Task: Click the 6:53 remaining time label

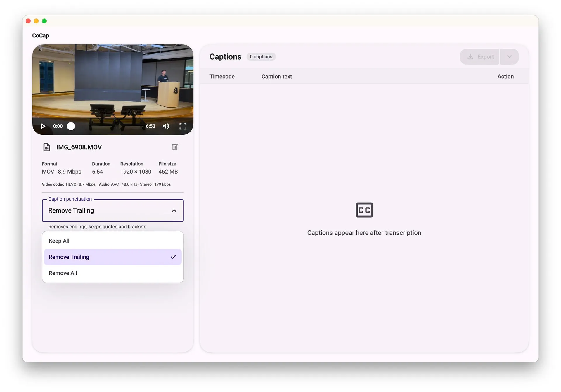Action: click(x=150, y=126)
